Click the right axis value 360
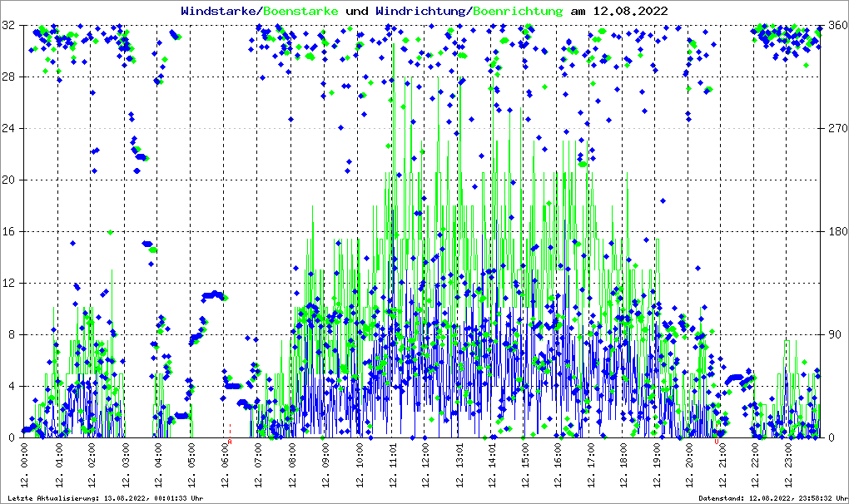This screenshot has height=504, width=849. click(x=836, y=26)
